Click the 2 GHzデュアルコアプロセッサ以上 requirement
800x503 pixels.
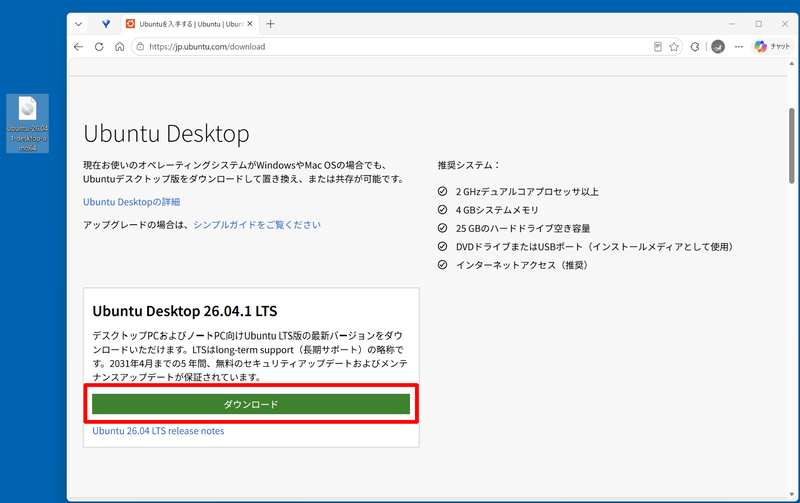(x=527, y=191)
